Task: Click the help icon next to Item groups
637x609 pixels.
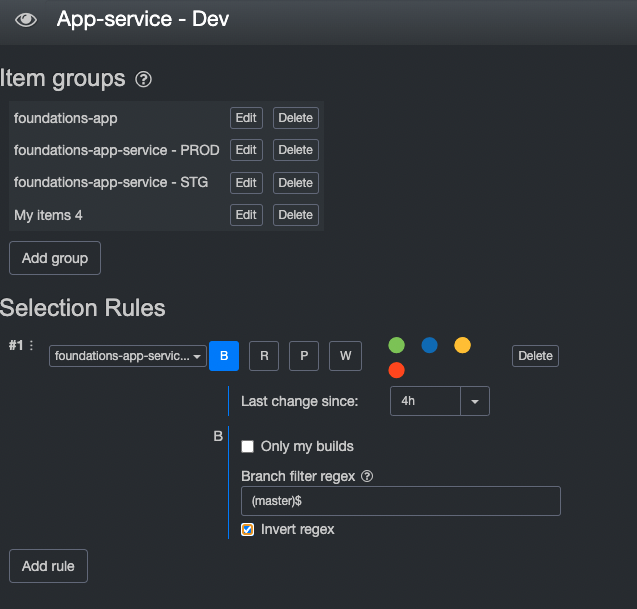Action: tap(144, 79)
